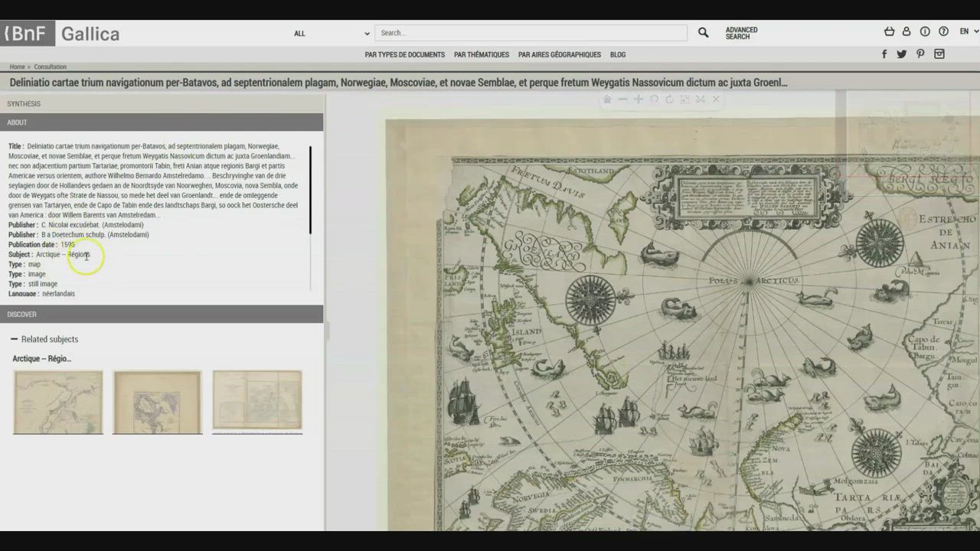
Task: Reset map view with home icon
Action: pyautogui.click(x=607, y=99)
